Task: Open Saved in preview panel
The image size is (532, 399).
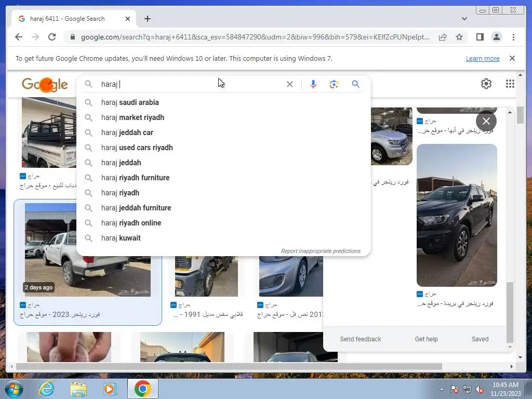Action: [480, 339]
